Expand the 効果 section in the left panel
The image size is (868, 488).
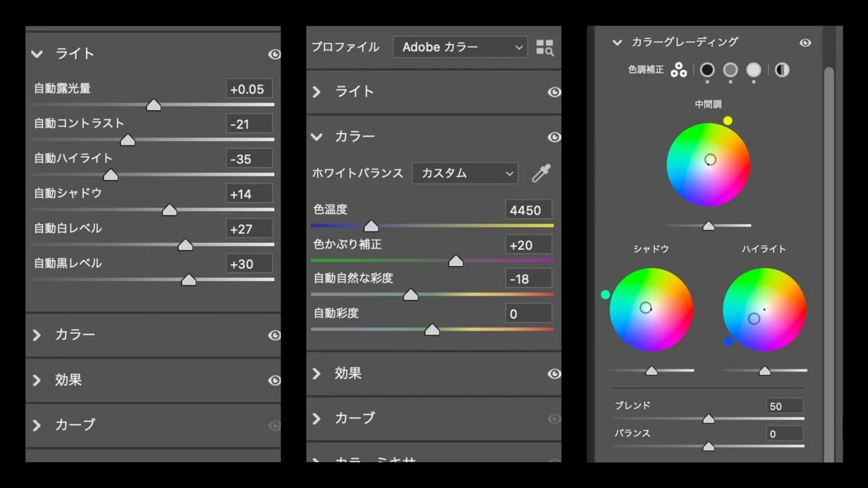[37, 380]
